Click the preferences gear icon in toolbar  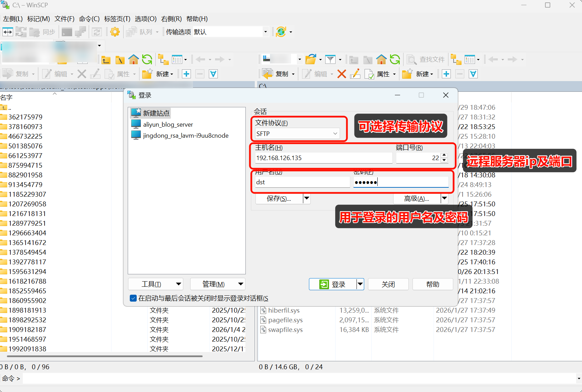pos(115,32)
